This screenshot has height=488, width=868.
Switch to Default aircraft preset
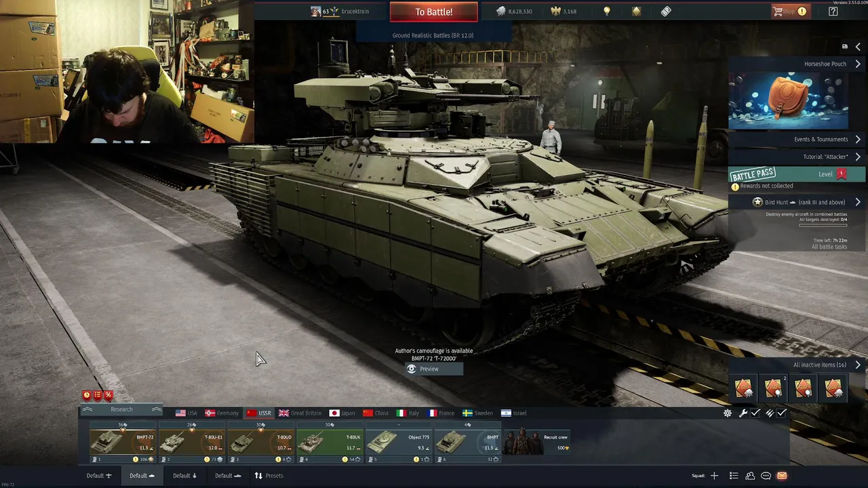coord(99,476)
